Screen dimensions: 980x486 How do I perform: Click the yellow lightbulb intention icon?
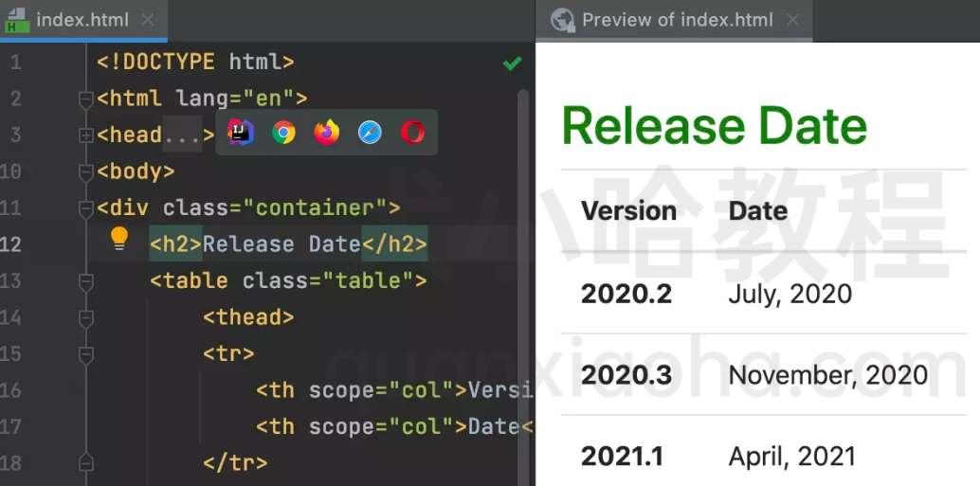point(118,239)
